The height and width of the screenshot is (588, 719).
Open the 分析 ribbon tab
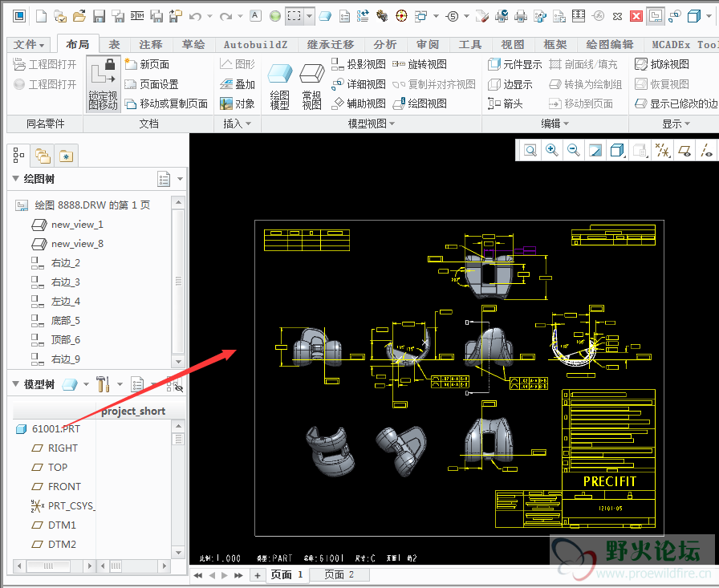coord(384,44)
